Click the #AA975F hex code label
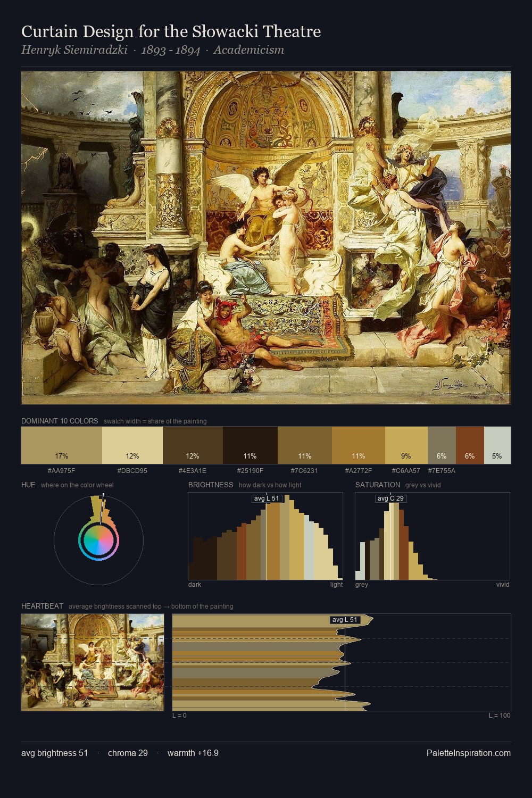 pyautogui.click(x=62, y=471)
